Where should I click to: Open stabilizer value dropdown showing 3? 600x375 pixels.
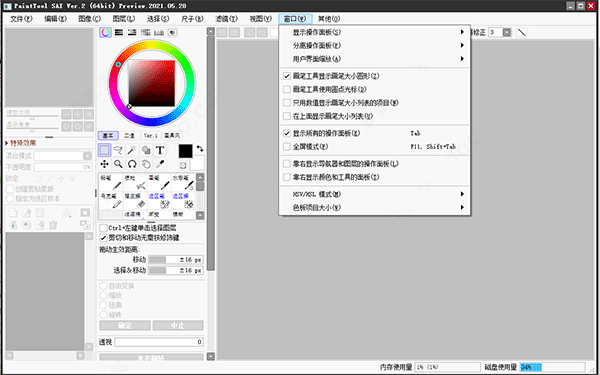pos(507,33)
